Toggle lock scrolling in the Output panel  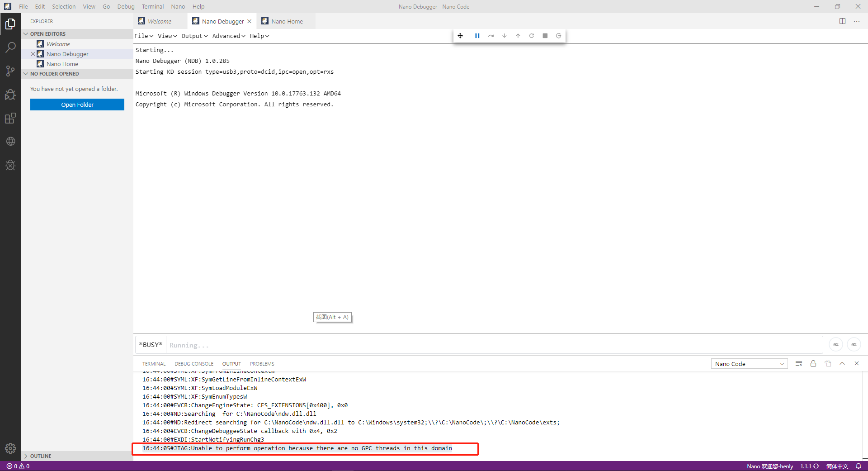point(813,363)
